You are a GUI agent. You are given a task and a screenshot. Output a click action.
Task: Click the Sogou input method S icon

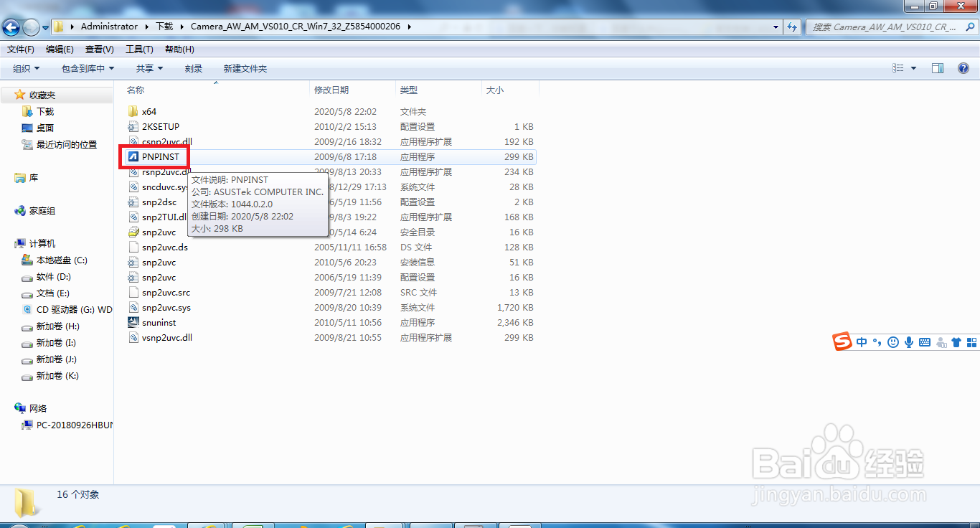pos(842,341)
